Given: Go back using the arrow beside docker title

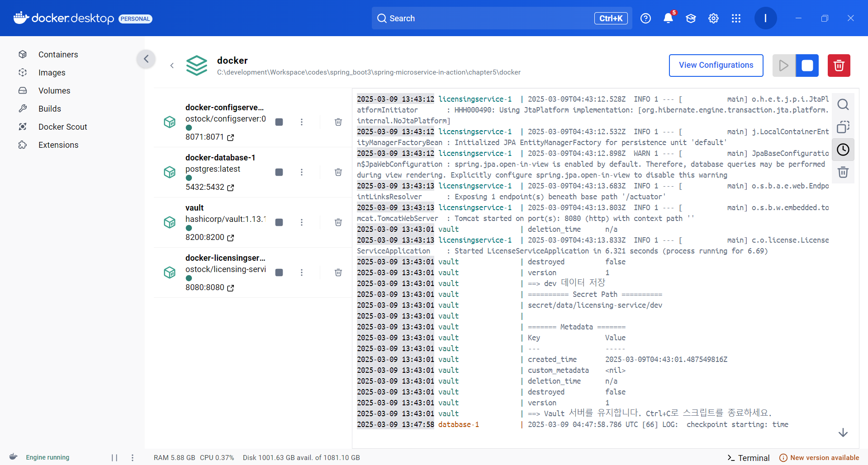Looking at the screenshot, I should click(x=172, y=66).
